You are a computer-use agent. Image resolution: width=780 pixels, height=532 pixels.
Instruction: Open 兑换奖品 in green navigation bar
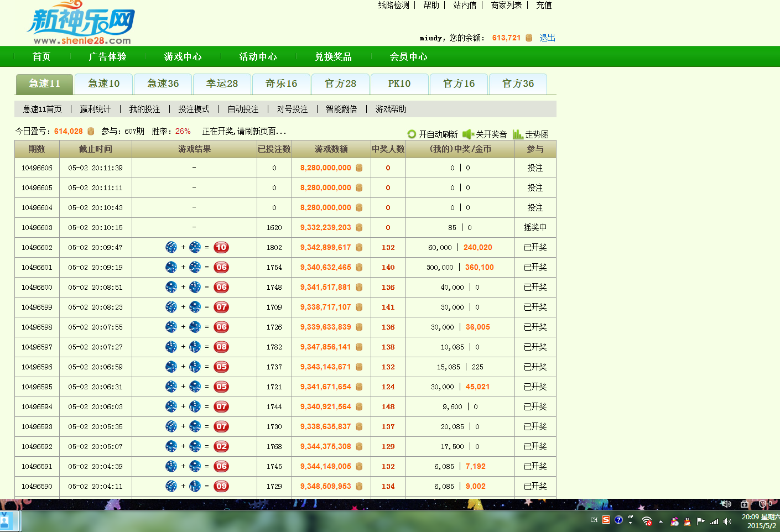pyautogui.click(x=334, y=56)
